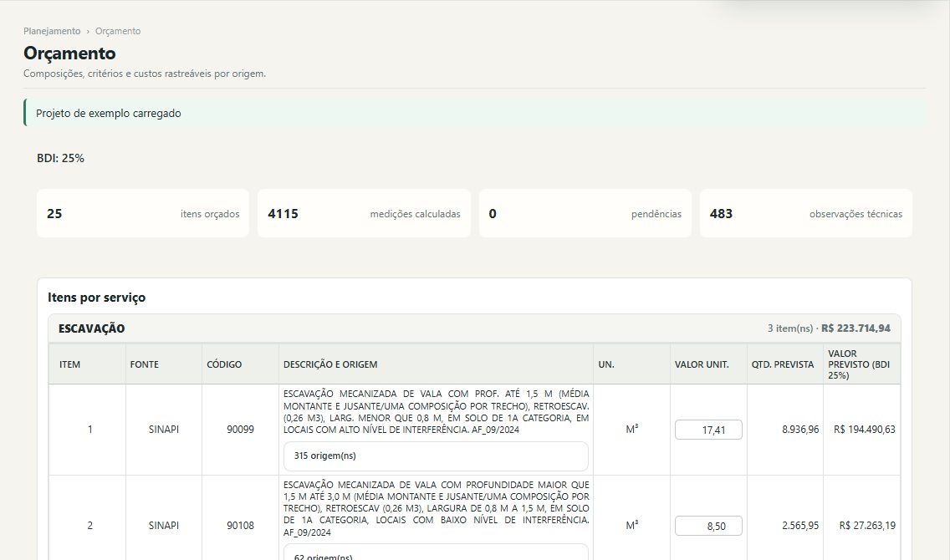Open the Planejamento breadcrumb link

[x=52, y=31]
